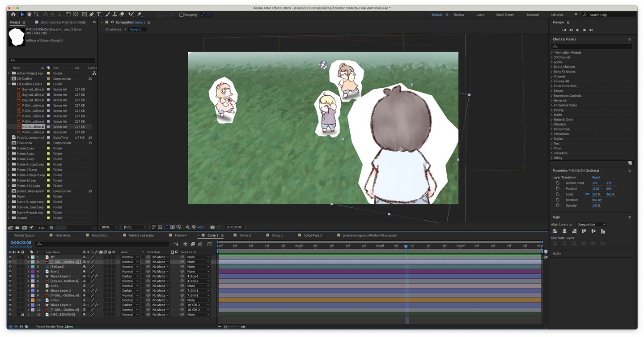Open channel and color management settings icon
The image size is (644, 337).
tap(187, 227)
